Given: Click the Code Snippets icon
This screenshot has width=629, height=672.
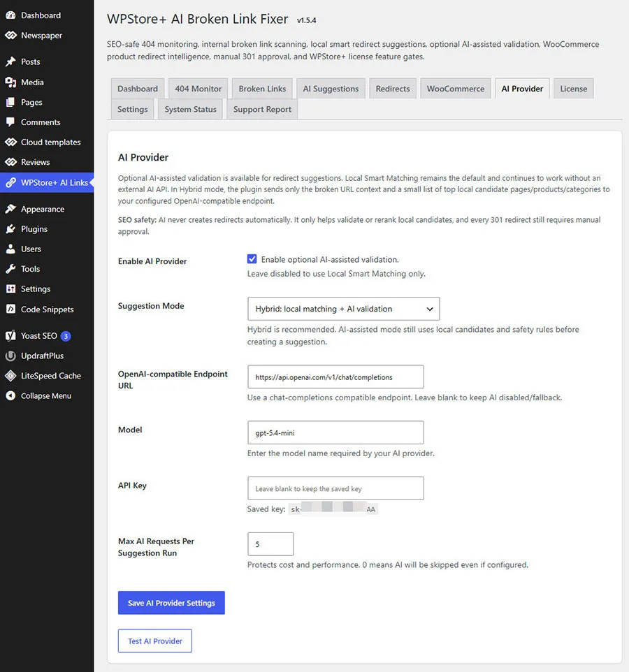Looking at the screenshot, I should pos(10,309).
